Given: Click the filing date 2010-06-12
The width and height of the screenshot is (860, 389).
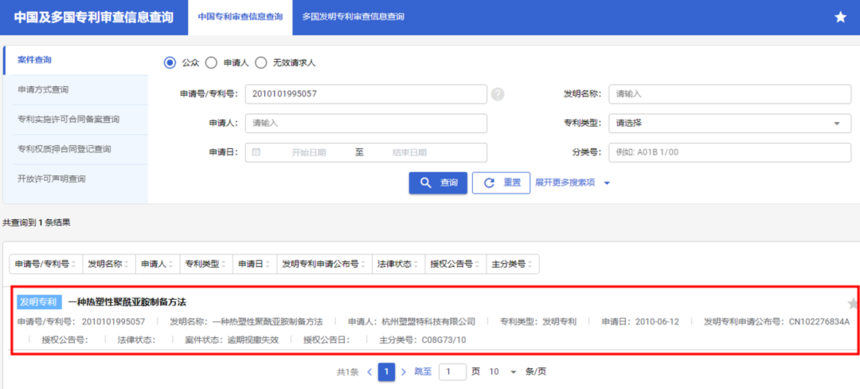Looking at the screenshot, I should (657, 322).
